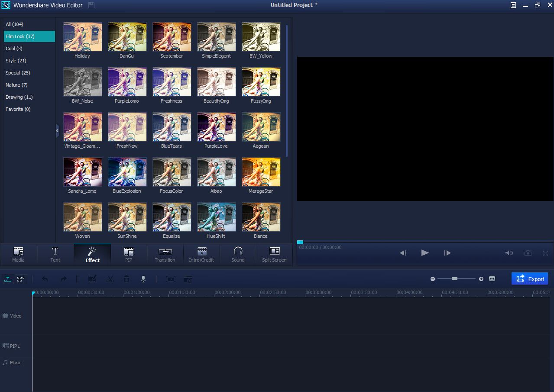This screenshot has height=392, width=554.
Task: Click the fit-timeline-to-window icon near the zoom slider
Action: 492,279
